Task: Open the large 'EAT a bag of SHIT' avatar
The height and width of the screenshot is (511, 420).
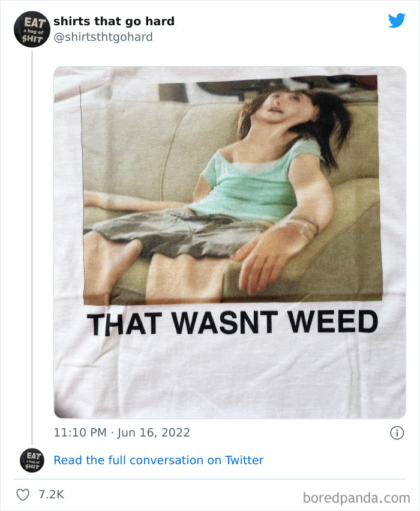Action: 32,29
